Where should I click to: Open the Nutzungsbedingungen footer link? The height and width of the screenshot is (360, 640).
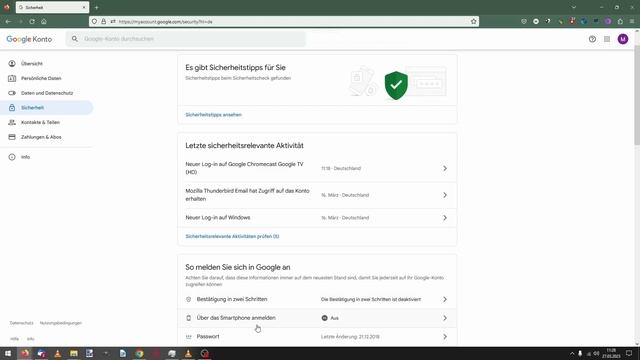(61, 323)
